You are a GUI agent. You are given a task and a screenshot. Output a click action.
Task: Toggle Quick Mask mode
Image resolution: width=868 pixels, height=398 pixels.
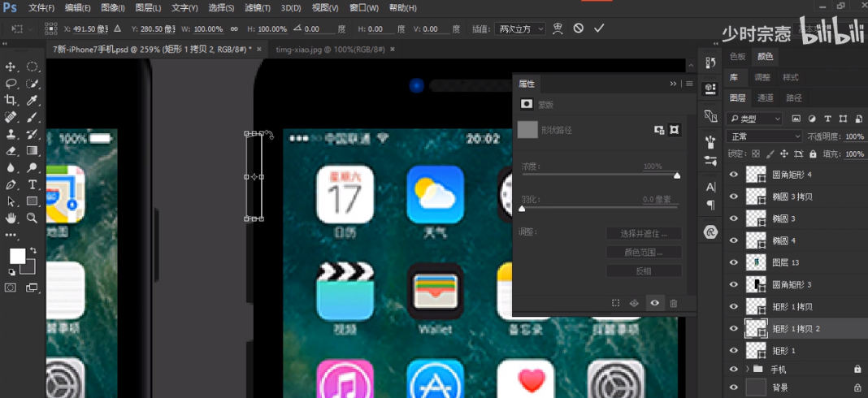coord(10,288)
